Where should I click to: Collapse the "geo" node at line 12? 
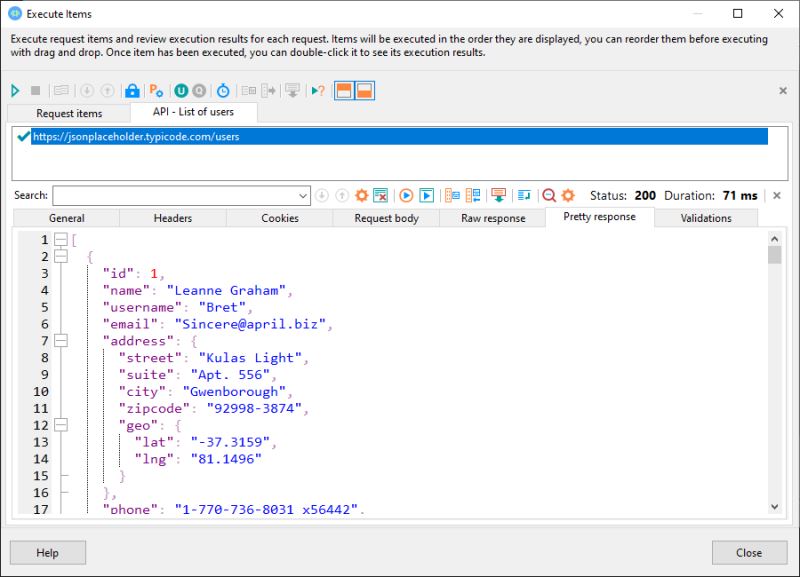coord(61,425)
